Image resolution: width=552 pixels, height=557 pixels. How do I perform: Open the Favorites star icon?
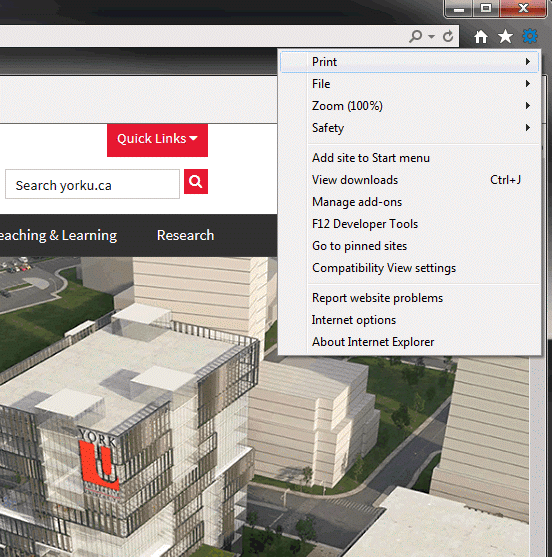505,36
